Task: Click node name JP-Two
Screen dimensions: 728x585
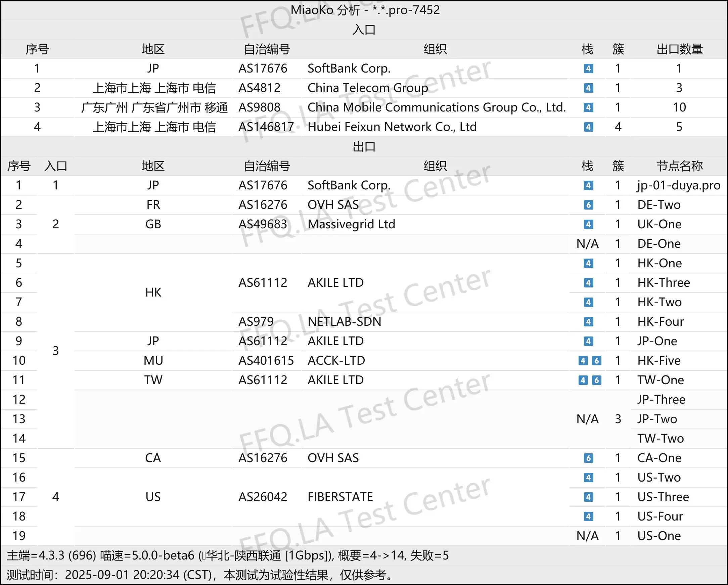Action: [x=657, y=419]
